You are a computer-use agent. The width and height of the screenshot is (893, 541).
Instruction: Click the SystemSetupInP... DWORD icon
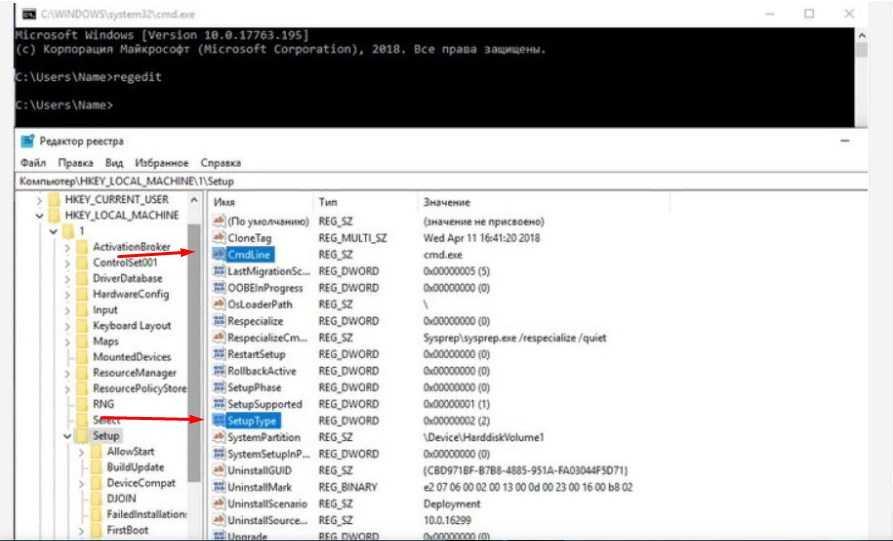[219, 454]
